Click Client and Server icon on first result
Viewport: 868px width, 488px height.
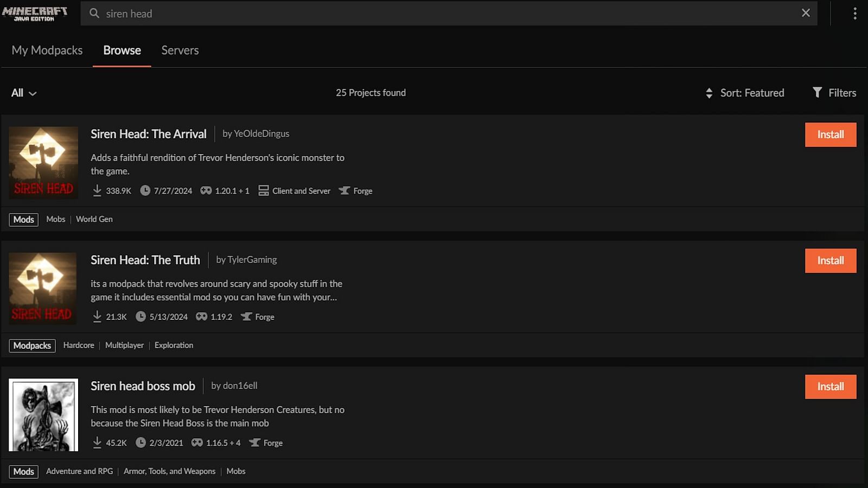click(x=264, y=191)
